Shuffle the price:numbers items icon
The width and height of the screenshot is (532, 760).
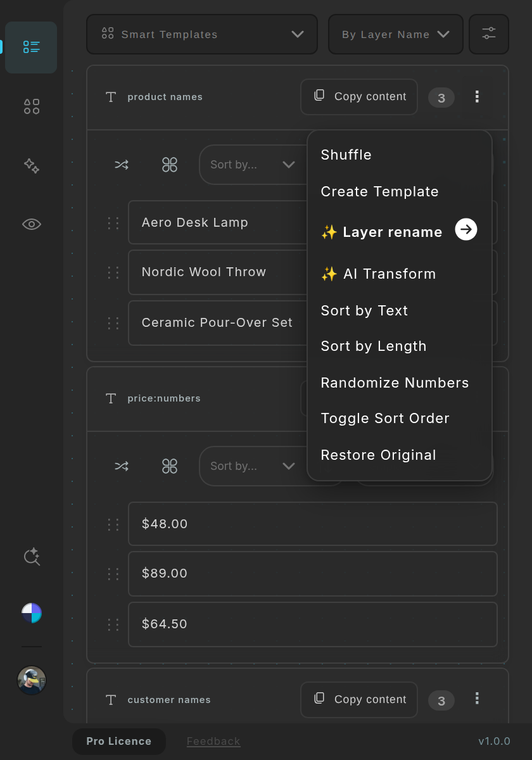pos(122,466)
